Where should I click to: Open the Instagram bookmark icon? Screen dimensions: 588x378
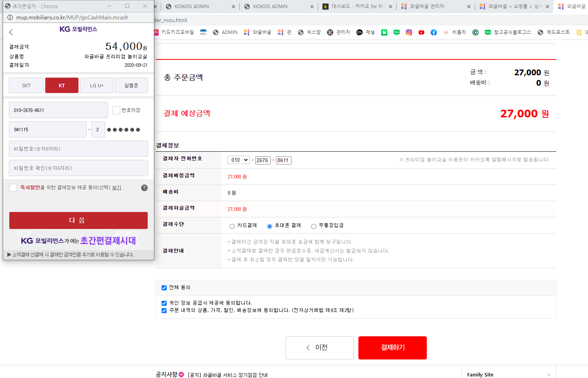pyautogui.click(x=409, y=32)
